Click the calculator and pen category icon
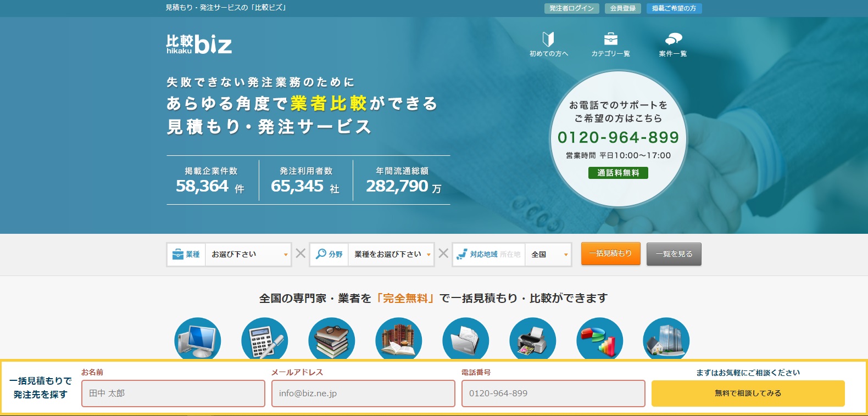The image size is (868, 416). click(x=265, y=339)
